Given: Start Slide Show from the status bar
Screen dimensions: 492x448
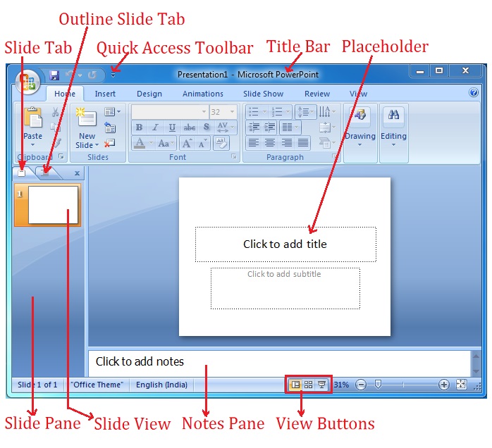Looking at the screenshot, I should point(322,385).
